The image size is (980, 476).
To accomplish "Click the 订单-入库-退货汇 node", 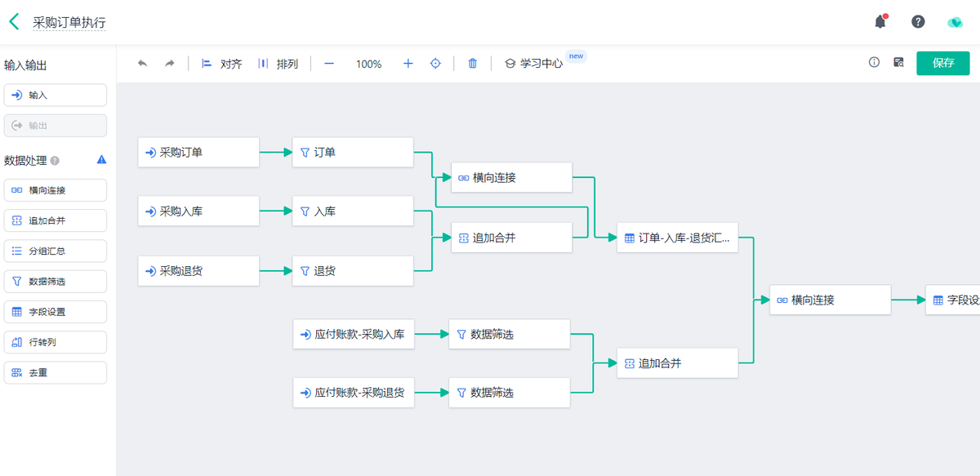I will point(677,238).
